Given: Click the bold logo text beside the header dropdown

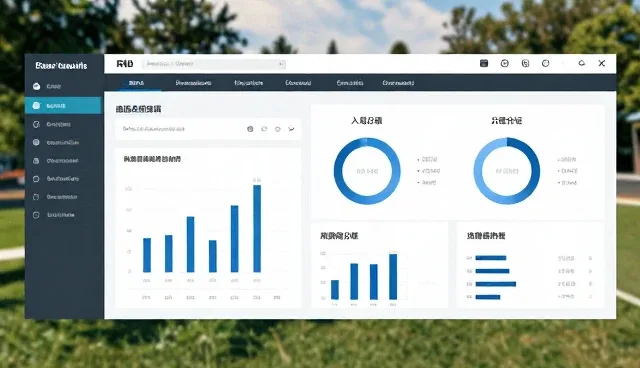Looking at the screenshot, I should pos(124,64).
